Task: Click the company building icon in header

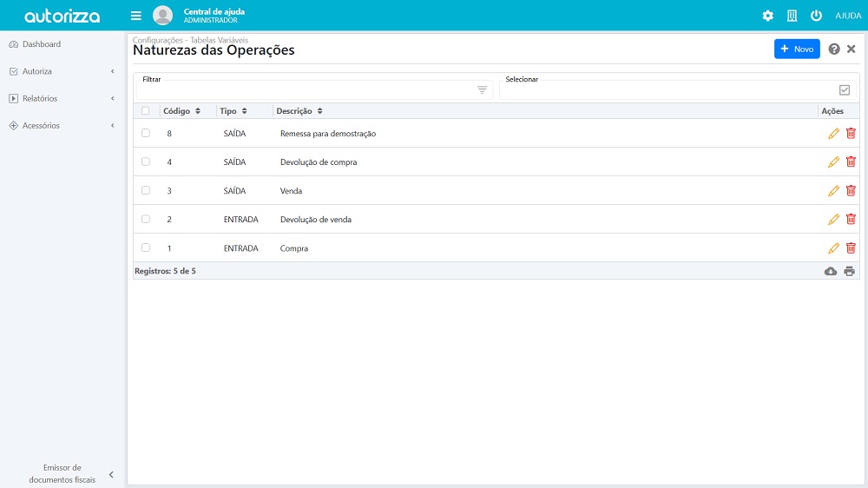Action: click(x=792, y=16)
